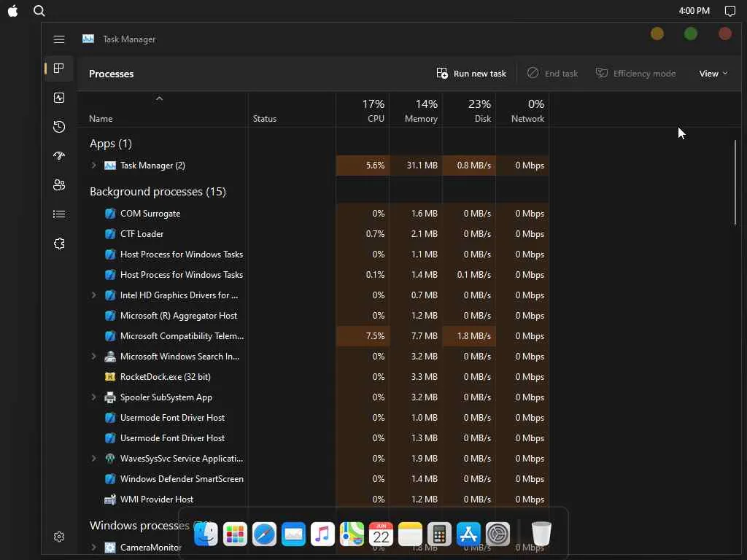The width and height of the screenshot is (747, 560).
Task: Click the Background processes (15) heading
Action: click(x=158, y=192)
